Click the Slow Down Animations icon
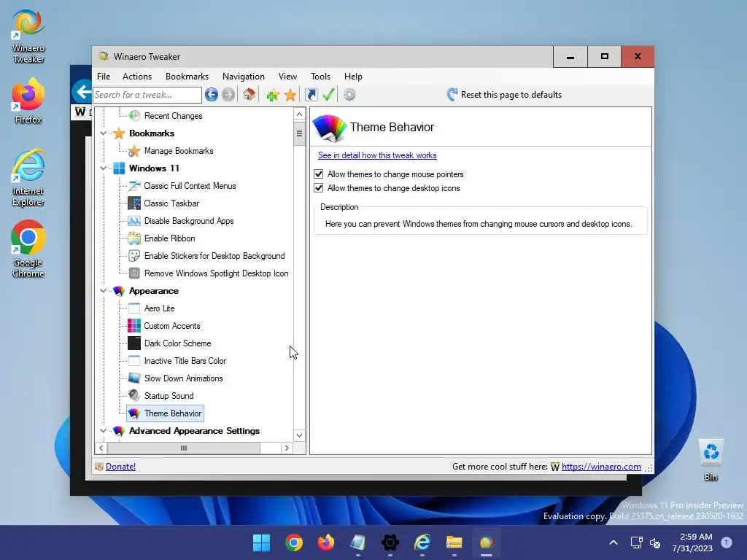The image size is (747, 560). (x=134, y=378)
